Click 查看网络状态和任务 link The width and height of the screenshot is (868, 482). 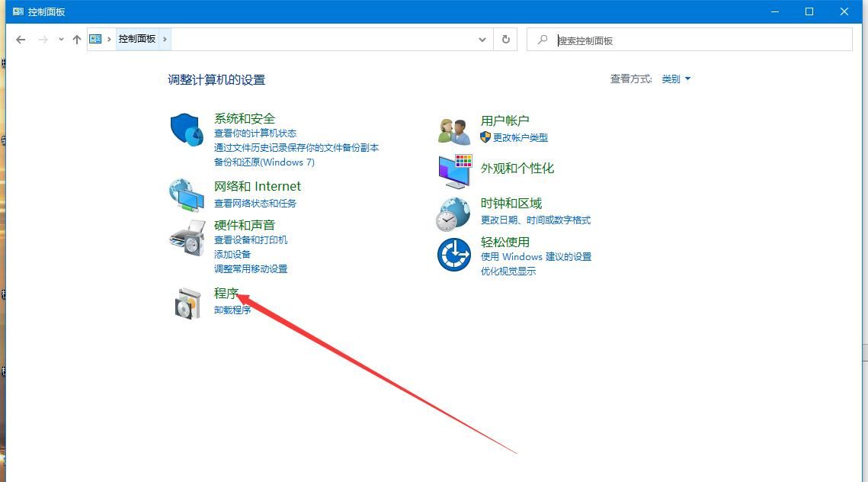pos(255,204)
